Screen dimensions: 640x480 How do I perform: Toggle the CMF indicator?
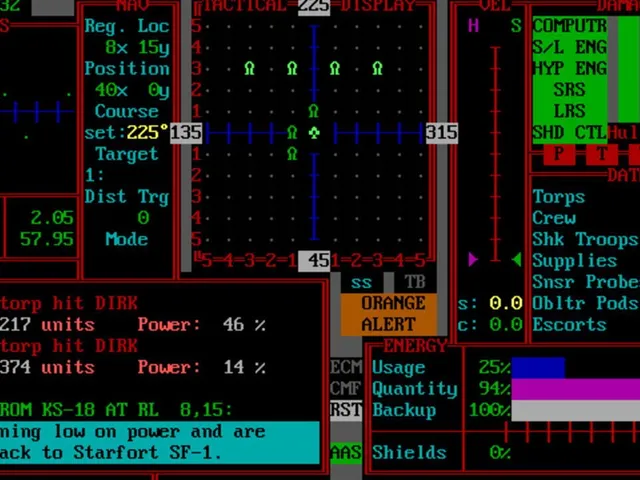coord(346,388)
